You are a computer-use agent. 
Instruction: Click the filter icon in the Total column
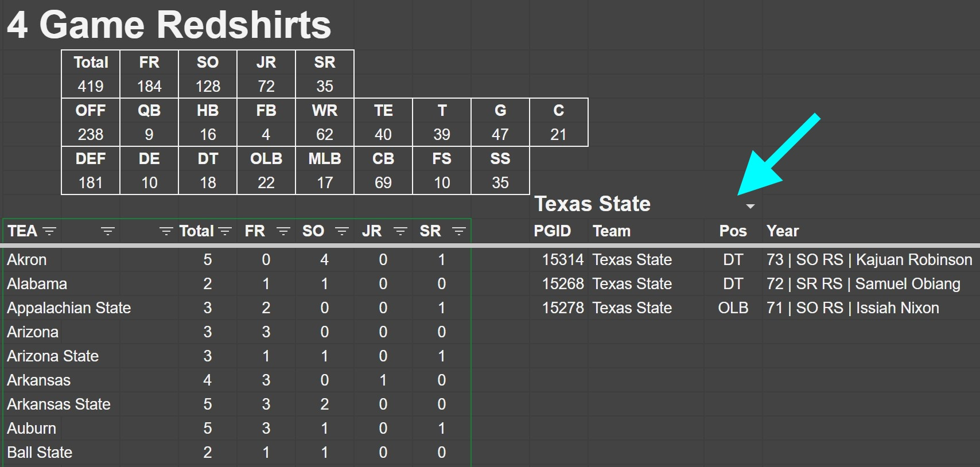pos(225,231)
